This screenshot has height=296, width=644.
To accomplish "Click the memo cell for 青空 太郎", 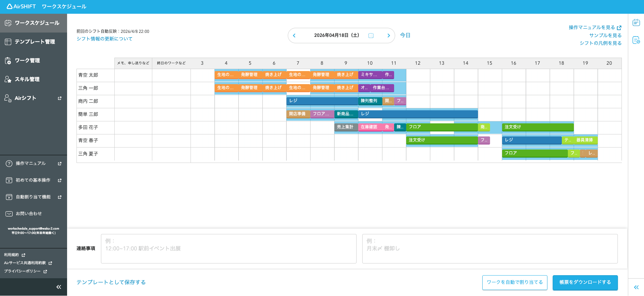I will [x=133, y=75].
